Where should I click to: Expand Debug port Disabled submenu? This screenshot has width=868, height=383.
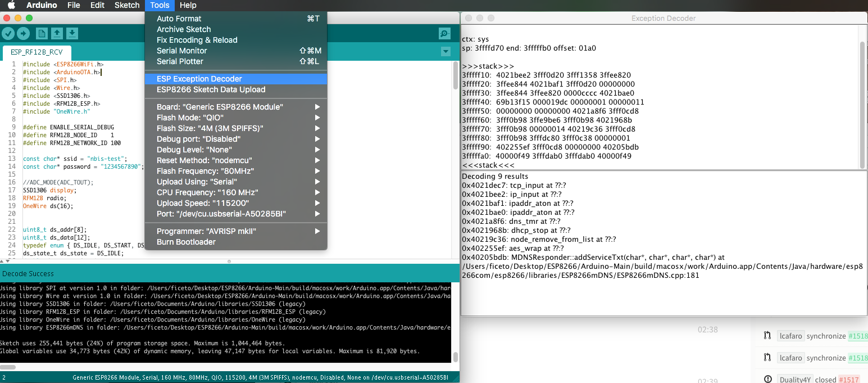(236, 139)
